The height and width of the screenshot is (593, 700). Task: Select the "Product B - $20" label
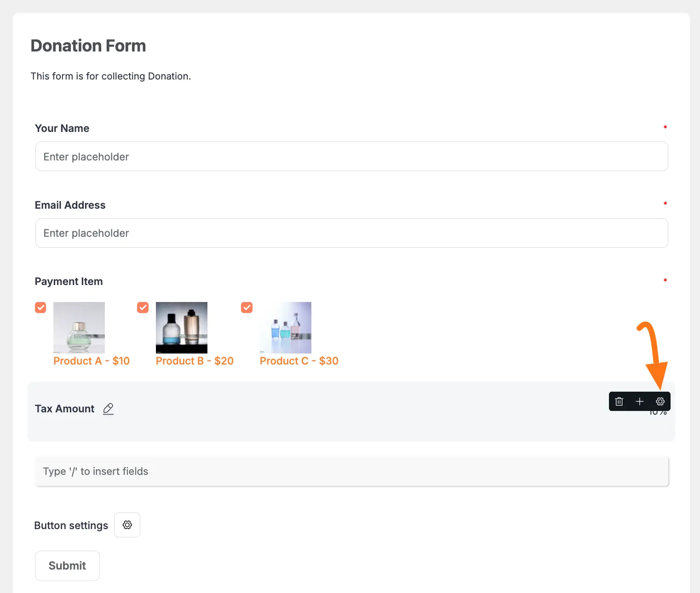(195, 361)
